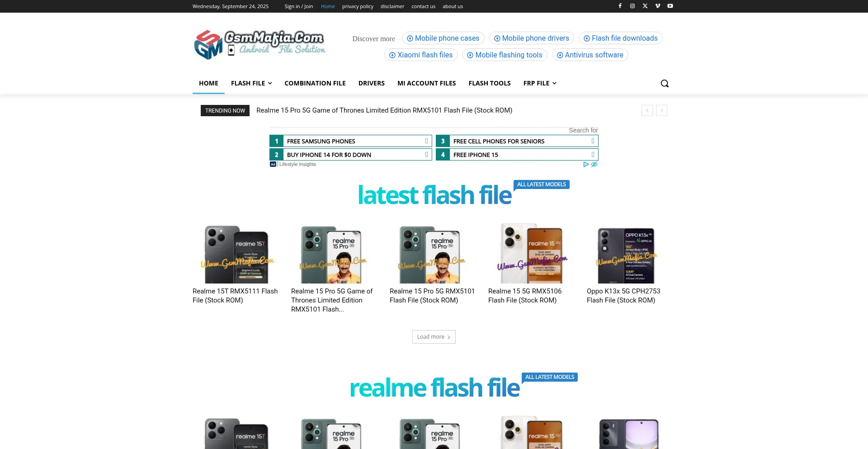Open the FREE IPHONE 15 ad link

point(517,155)
